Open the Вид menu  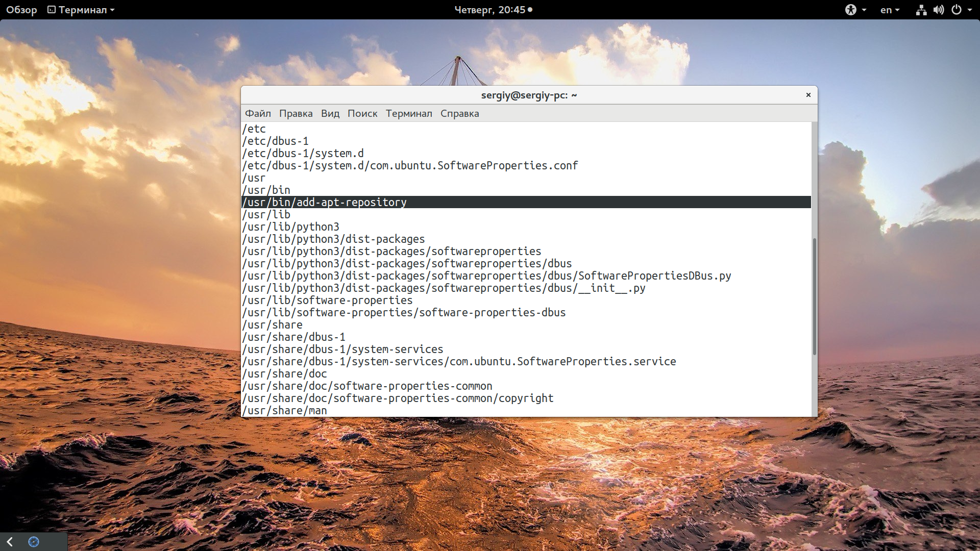coord(330,113)
